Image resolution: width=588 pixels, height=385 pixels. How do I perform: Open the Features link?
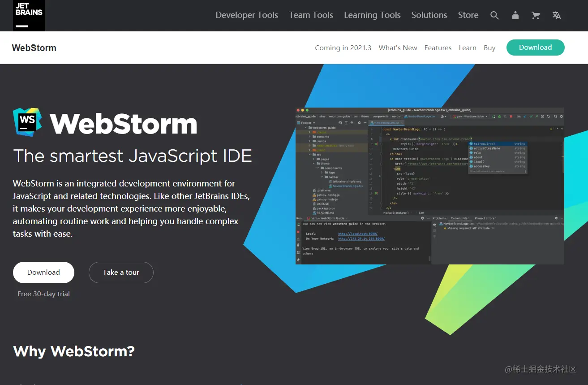point(438,48)
